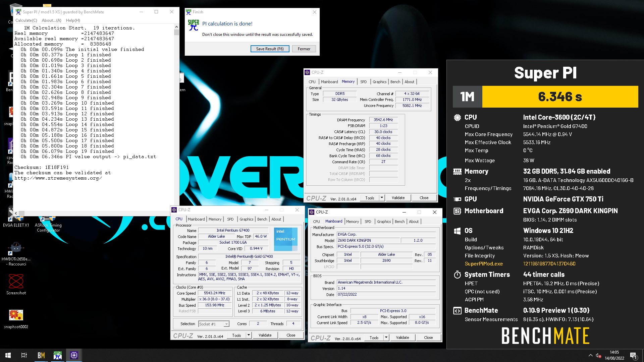Click Save Result (F6) button
644x362 pixels.
click(x=270, y=49)
